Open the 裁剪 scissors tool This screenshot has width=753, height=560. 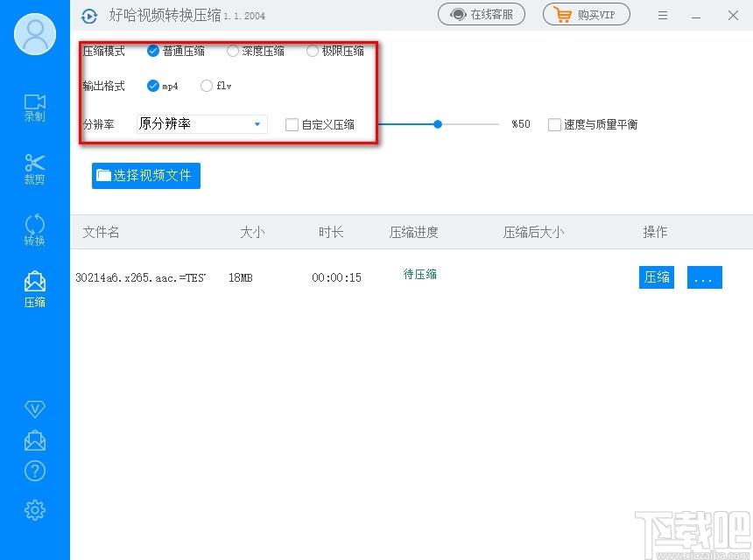[34, 169]
